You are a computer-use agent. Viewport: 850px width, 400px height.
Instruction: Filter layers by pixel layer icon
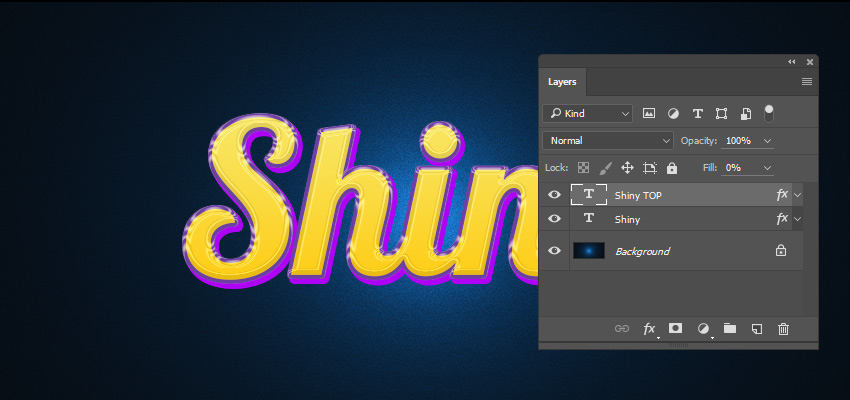click(648, 113)
